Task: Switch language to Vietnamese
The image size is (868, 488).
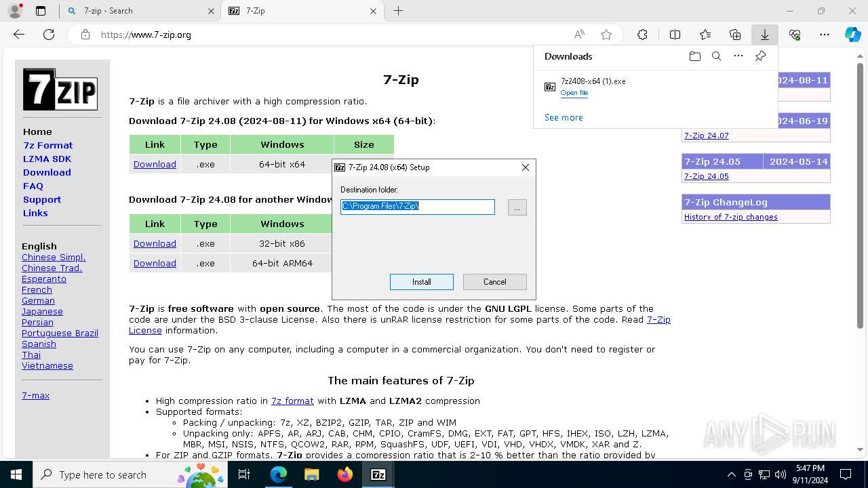Action: tap(47, 365)
